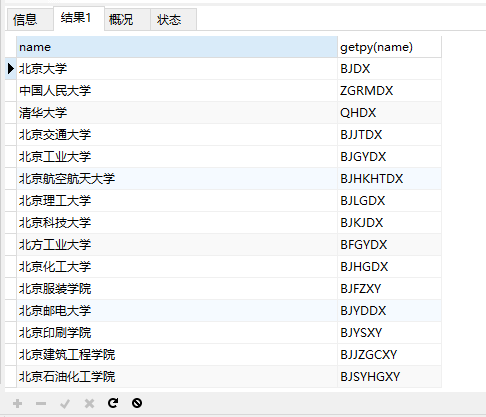Viewport: 486px width, 417px height.
Task: Click the BJFZXY value cell
Action: (x=389, y=289)
